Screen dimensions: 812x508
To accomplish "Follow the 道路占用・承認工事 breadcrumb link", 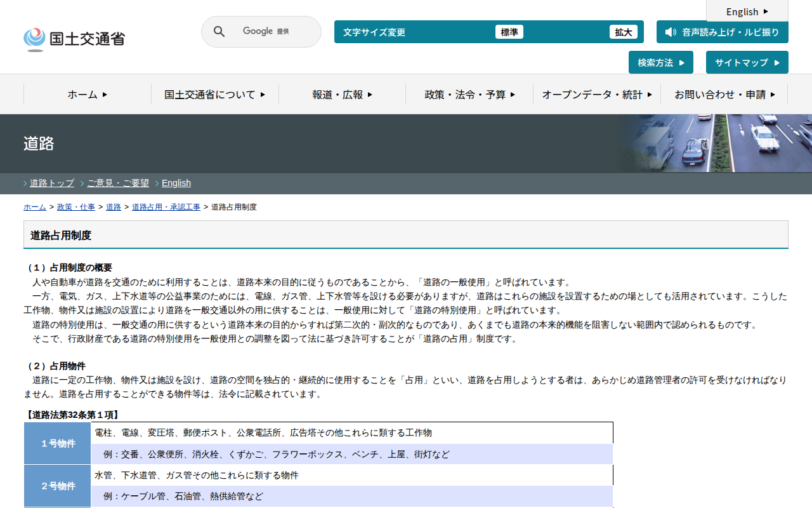I will [x=166, y=207].
